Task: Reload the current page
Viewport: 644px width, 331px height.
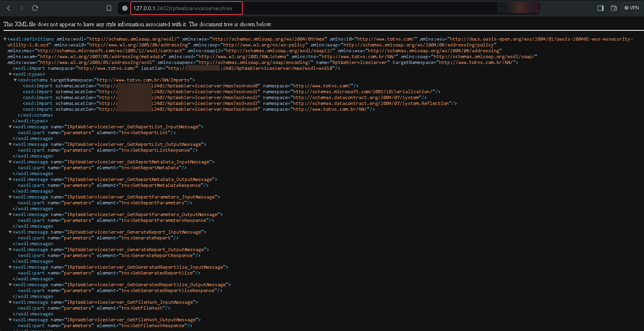Action: (35, 8)
